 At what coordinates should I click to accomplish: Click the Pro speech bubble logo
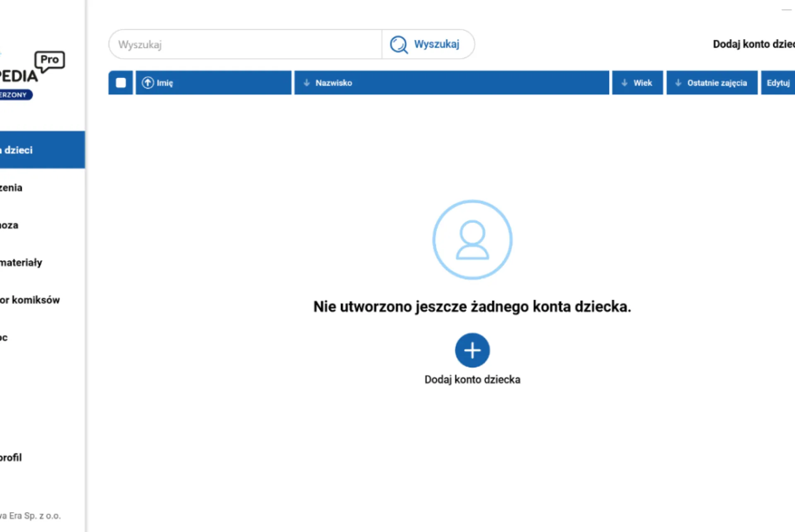point(50,61)
